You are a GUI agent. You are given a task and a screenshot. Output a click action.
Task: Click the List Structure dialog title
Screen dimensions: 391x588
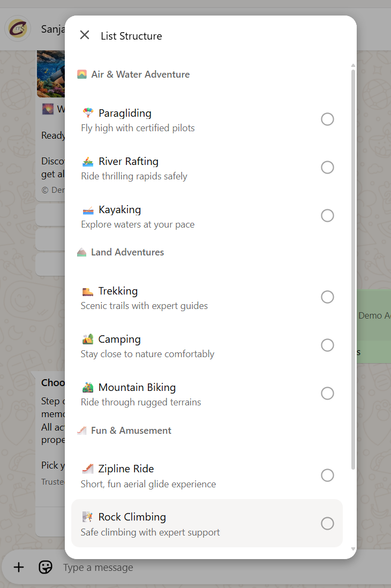[x=131, y=36]
